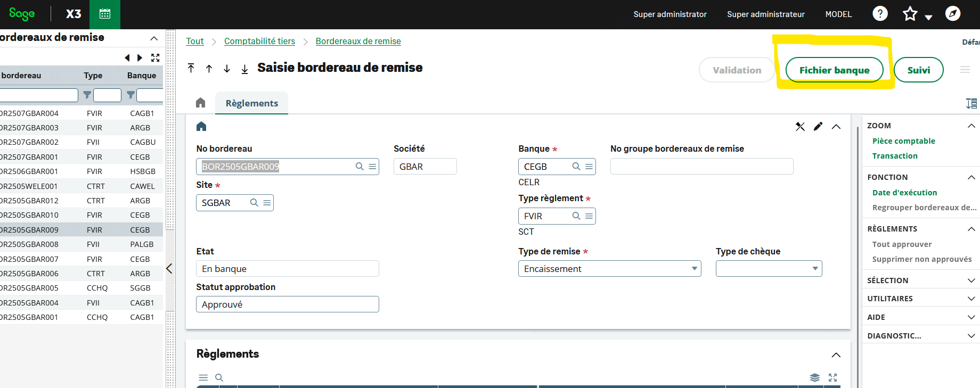Viewport: 980px width, 388px height.
Task: Expand left list panel to full screen
Action: tap(155, 57)
